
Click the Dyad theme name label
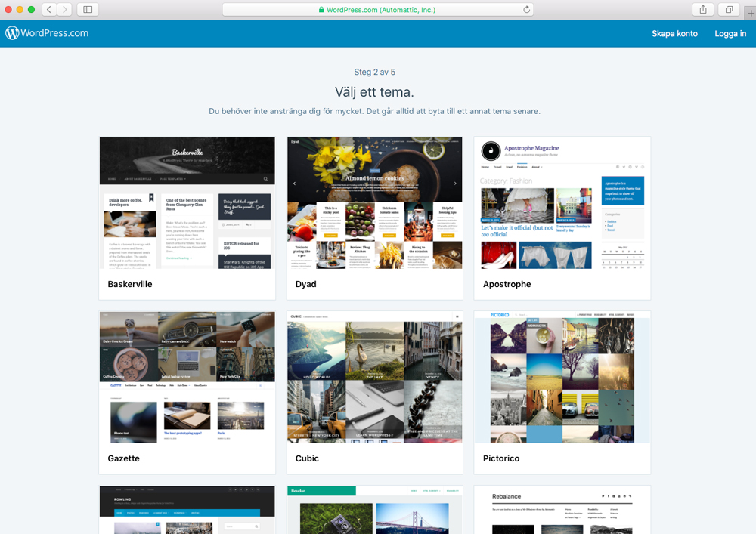pos(306,285)
